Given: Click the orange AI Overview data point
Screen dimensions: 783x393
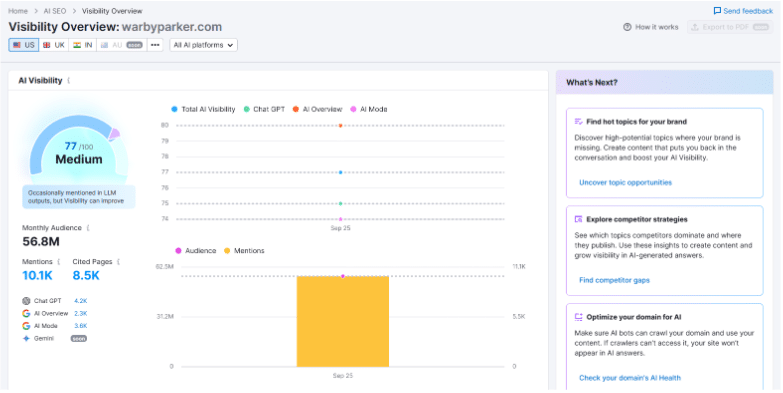Looking at the screenshot, I should 341,126.
